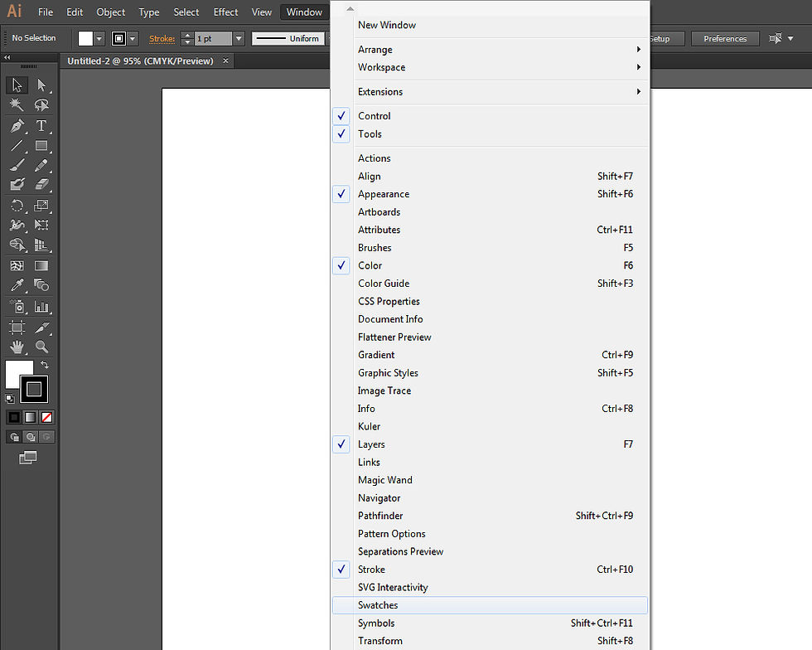The image size is (812, 650).
Task: Close the Untitled-2 document tab
Action: click(x=225, y=61)
